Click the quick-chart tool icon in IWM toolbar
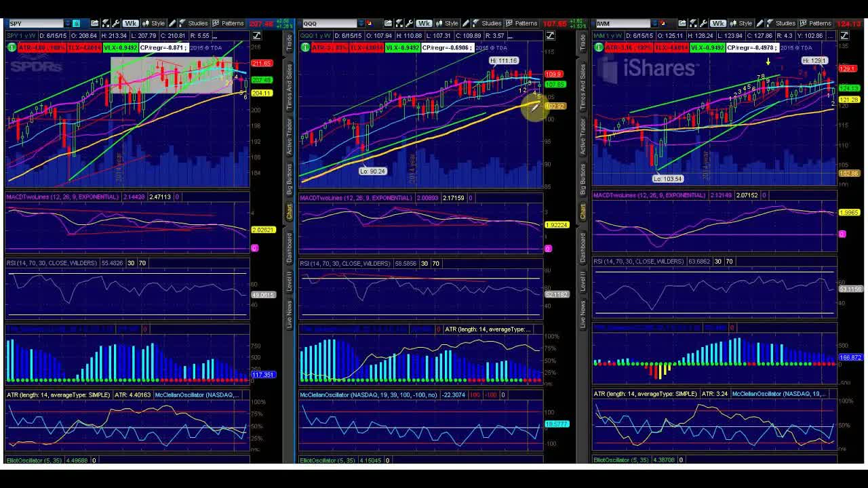Image resolution: width=868 pixels, height=488 pixels. [x=692, y=23]
